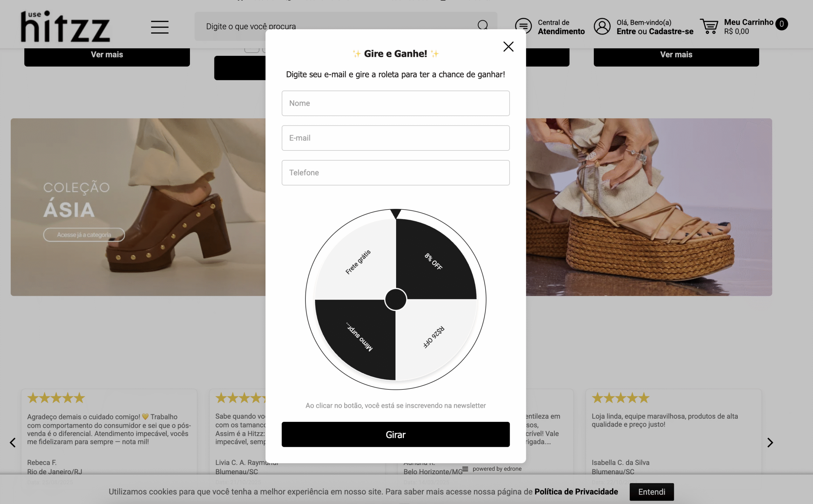Image resolution: width=813 pixels, height=504 pixels.
Task: Show previous reviews with left arrow
Action: (13, 443)
